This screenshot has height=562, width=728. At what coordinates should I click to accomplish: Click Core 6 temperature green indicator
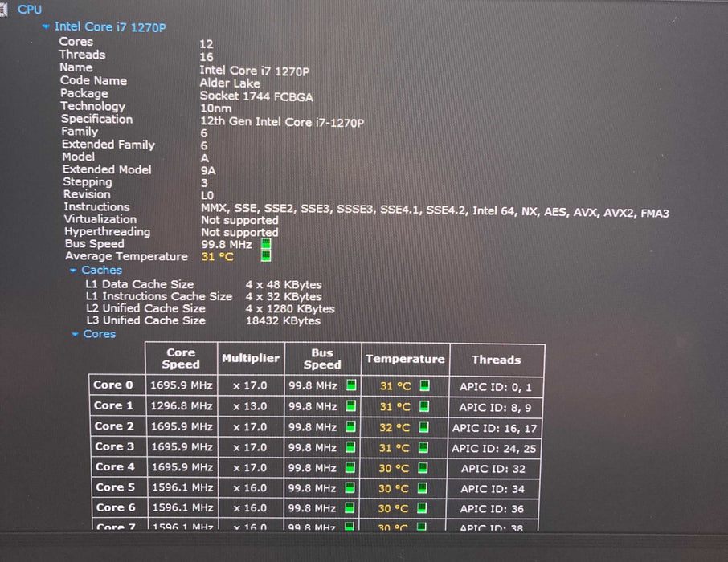[422, 508]
